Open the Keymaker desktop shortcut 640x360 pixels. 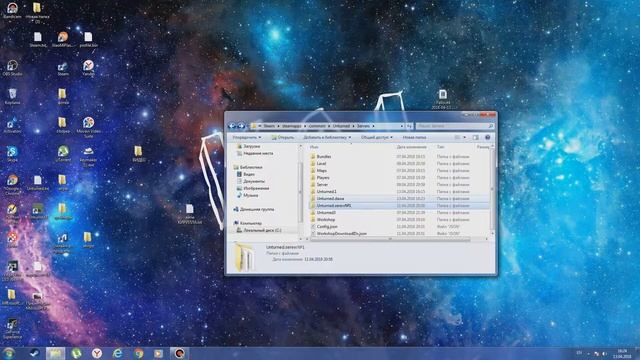point(88,156)
